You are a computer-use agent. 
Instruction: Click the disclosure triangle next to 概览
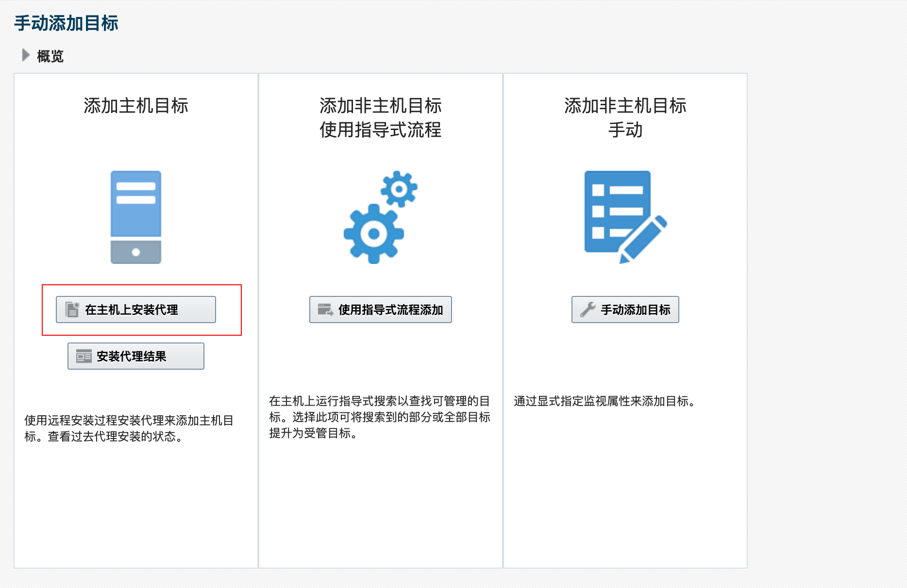coord(25,55)
